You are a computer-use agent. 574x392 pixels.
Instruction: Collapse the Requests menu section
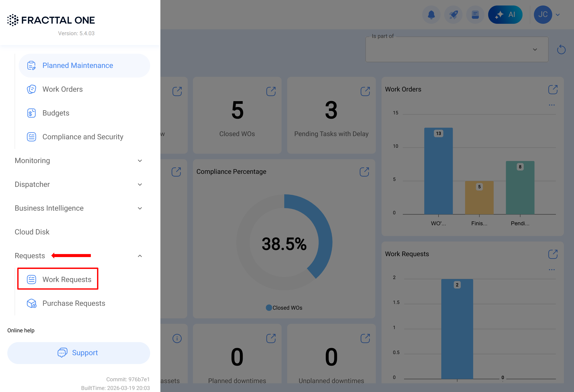(x=140, y=256)
